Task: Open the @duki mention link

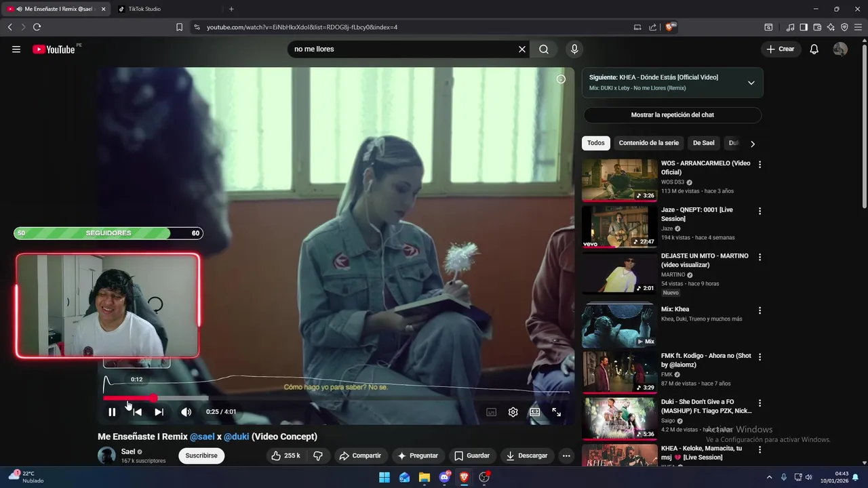Action: point(237,436)
